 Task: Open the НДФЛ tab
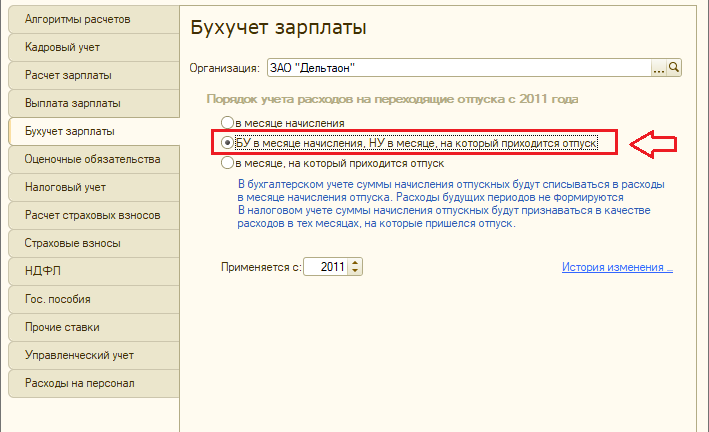point(94,271)
